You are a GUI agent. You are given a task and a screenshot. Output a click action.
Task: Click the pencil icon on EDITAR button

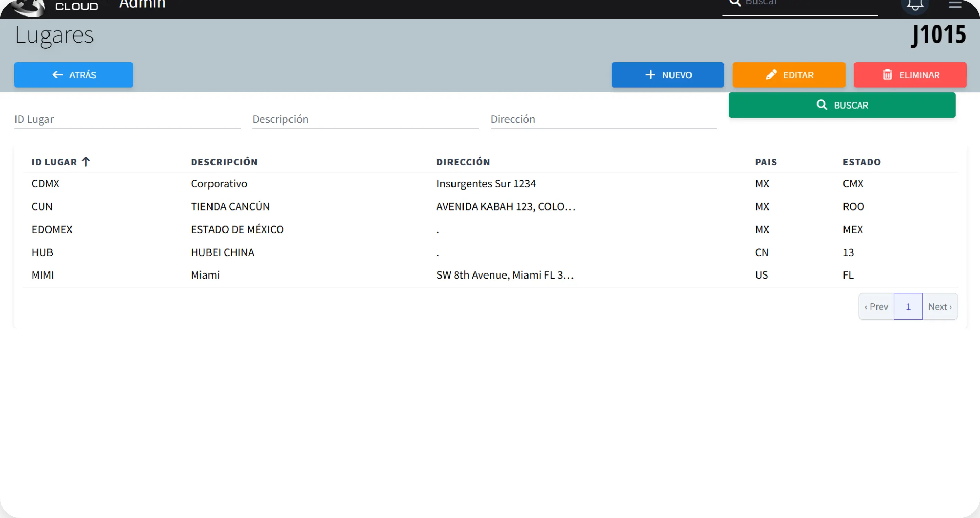[772, 75]
